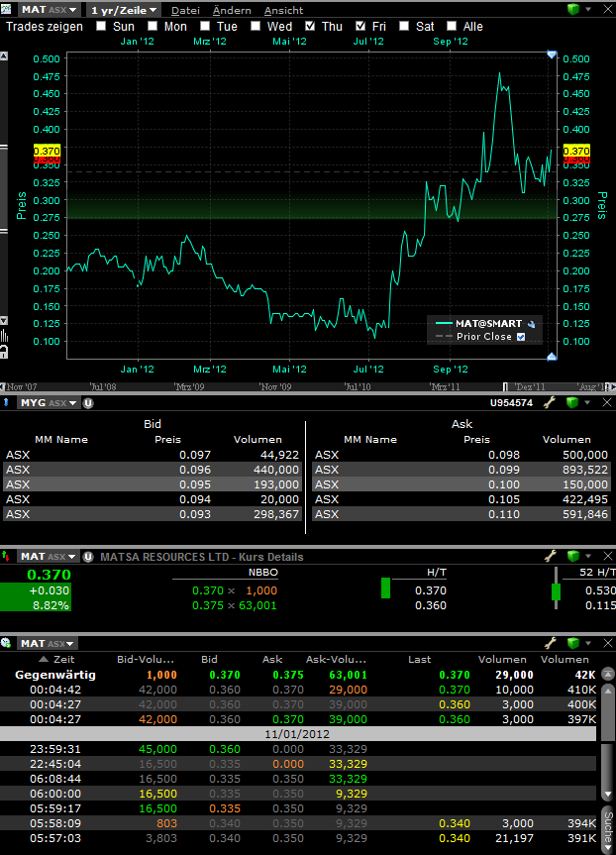Click the Bid-Volu... column header
616x855 pixels.
click(146, 659)
